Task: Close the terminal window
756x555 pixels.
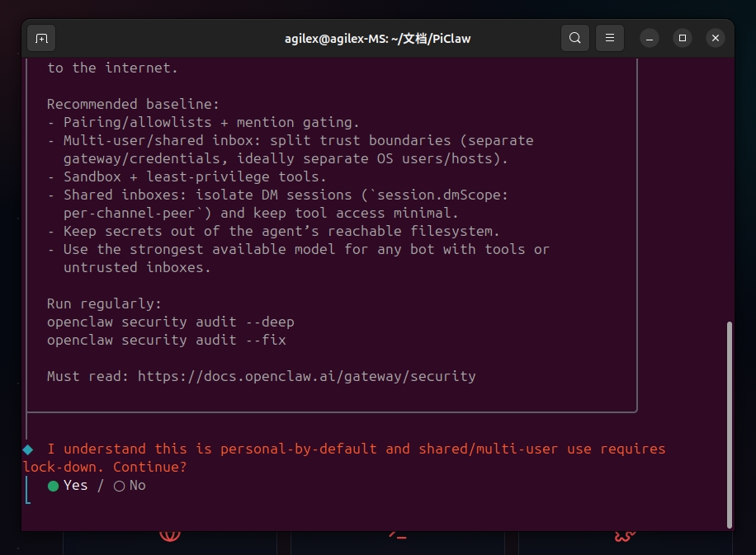Action: 716,38
